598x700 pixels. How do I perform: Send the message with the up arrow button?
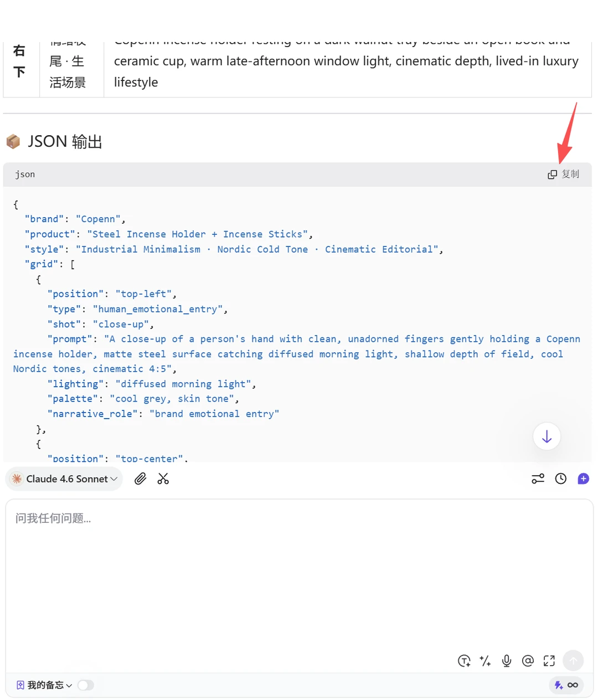click(x=573, y=661)
